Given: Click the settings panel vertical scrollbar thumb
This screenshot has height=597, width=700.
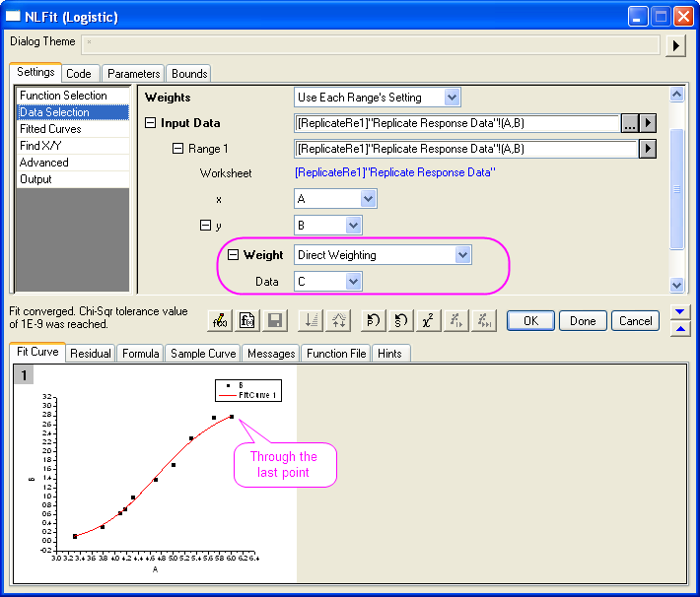Looking at the screenshot, I should click(x=676, y=189).
